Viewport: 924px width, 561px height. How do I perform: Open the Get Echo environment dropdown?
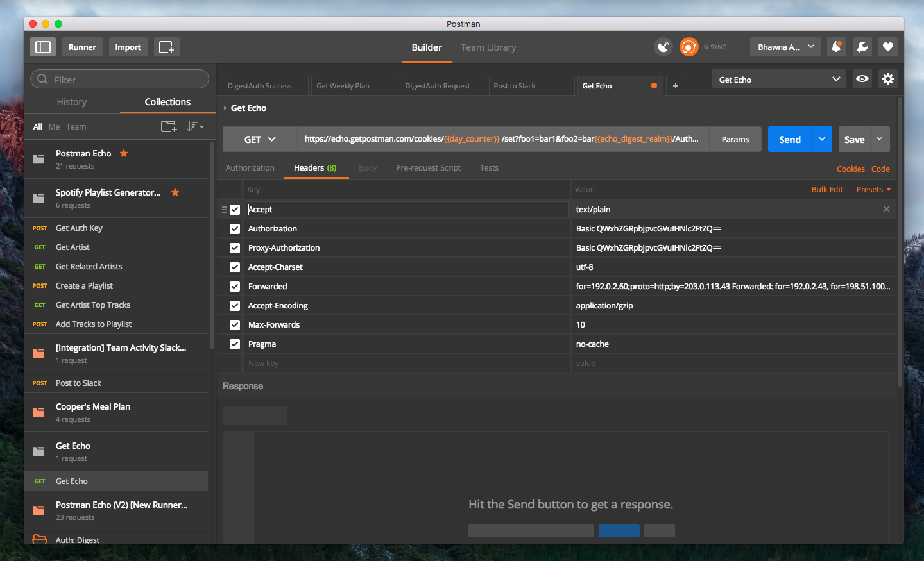click(x=779, y=79)
